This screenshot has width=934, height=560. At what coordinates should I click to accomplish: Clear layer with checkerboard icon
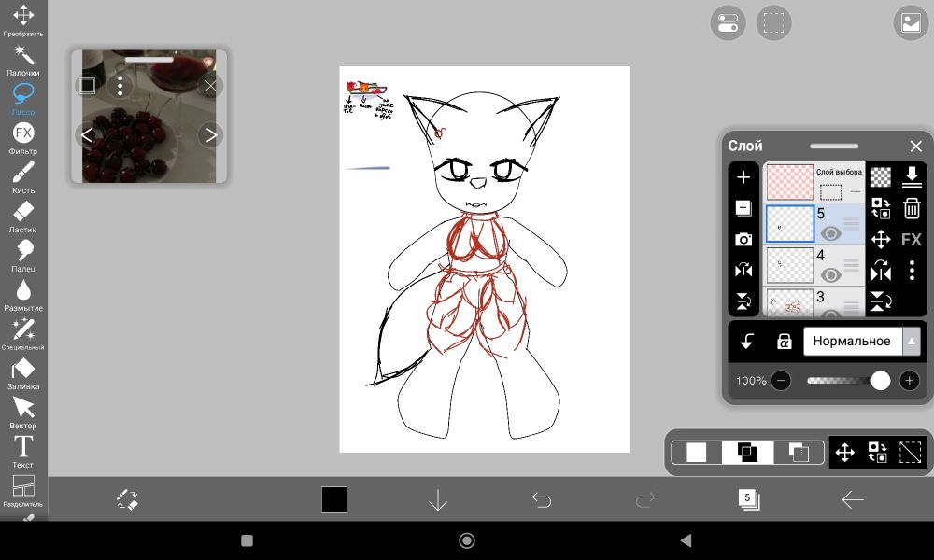(881, 176)
